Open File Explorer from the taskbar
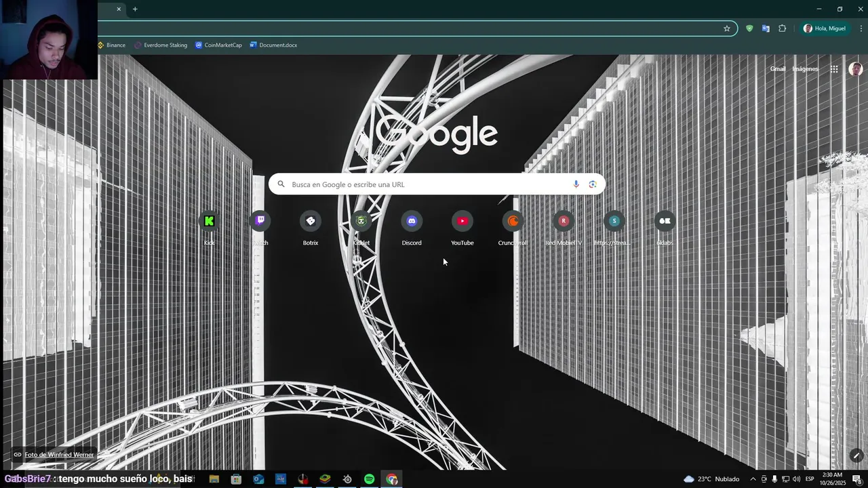Screen dimensions: 868x488 coord(214,479)
